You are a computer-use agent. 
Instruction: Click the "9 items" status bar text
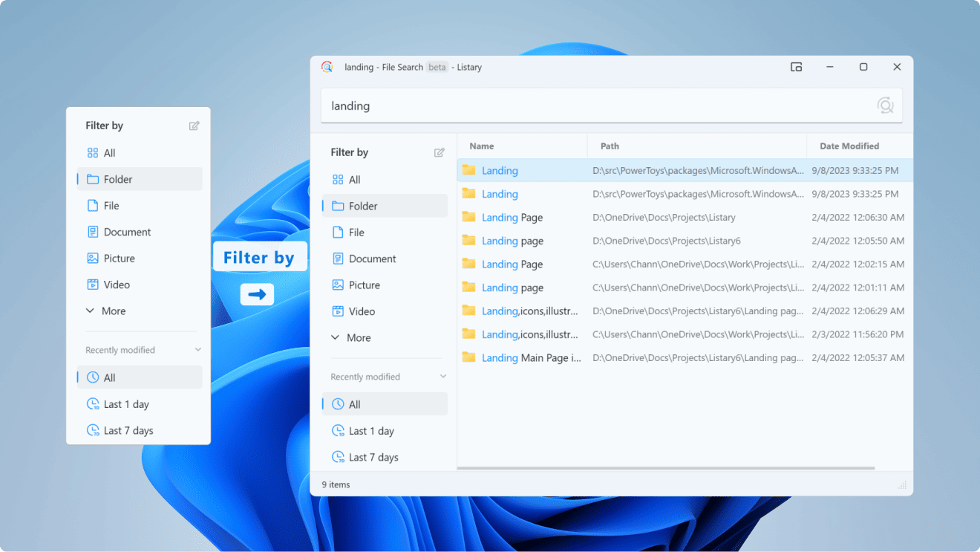(x=336, y=484)
